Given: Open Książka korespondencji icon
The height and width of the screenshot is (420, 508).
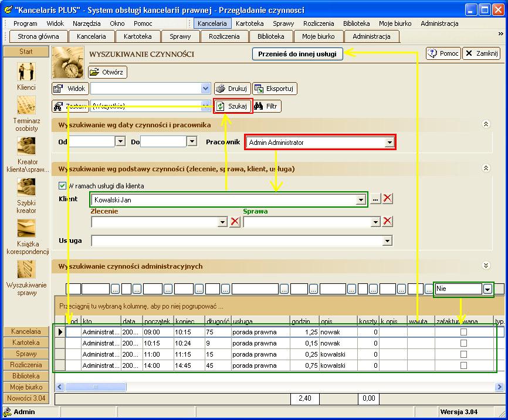Looking at the screenshot, I should point(26,228).
